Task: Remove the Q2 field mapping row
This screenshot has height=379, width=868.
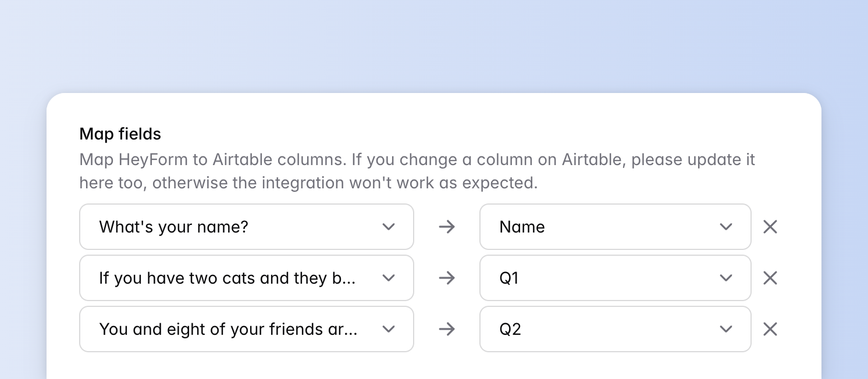Action: click(770, 329)
